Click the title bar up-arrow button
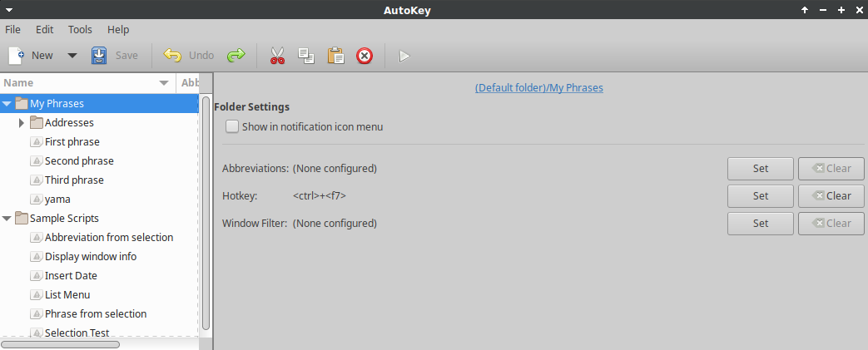Image resolution: width=868 pixels, height=350 pixels. click(805, 10)
